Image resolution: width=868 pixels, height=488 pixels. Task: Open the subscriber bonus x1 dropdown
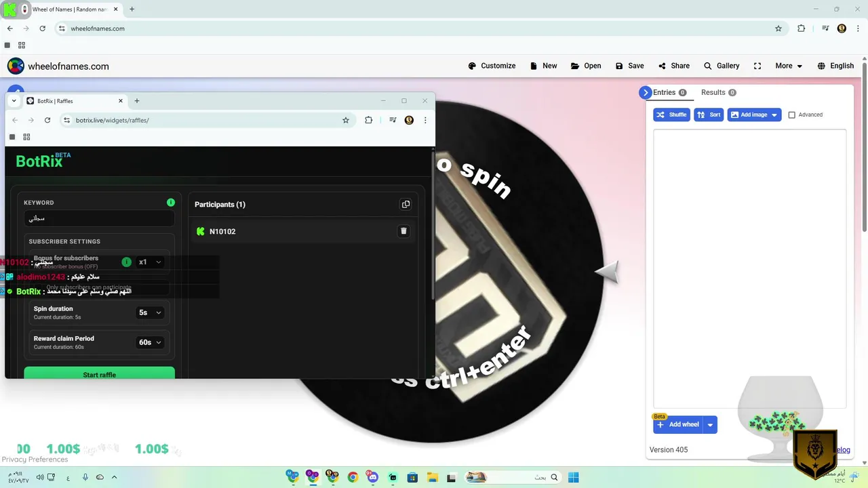coord(151,262)
